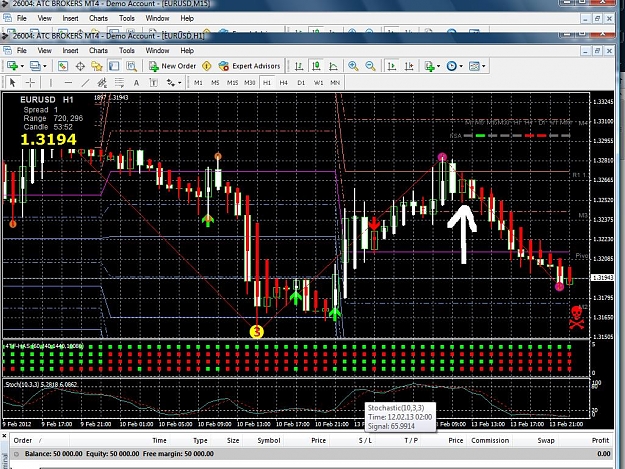Click the Indicators list icon
Viewport: 625px width, 469px height.
point(429,66)
